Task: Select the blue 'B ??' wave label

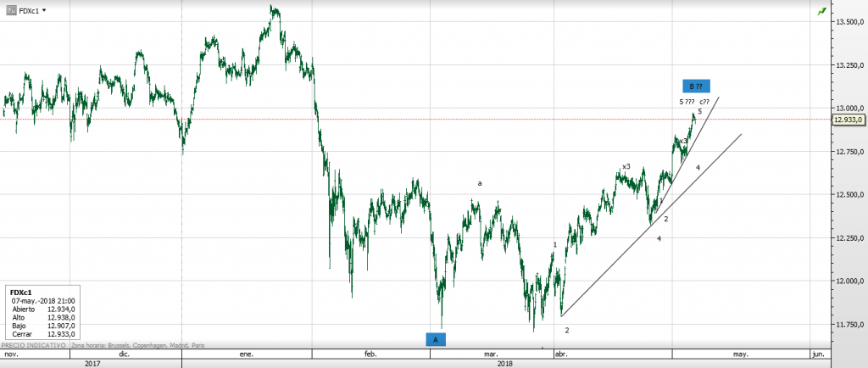Action: (x=696, y=86)
